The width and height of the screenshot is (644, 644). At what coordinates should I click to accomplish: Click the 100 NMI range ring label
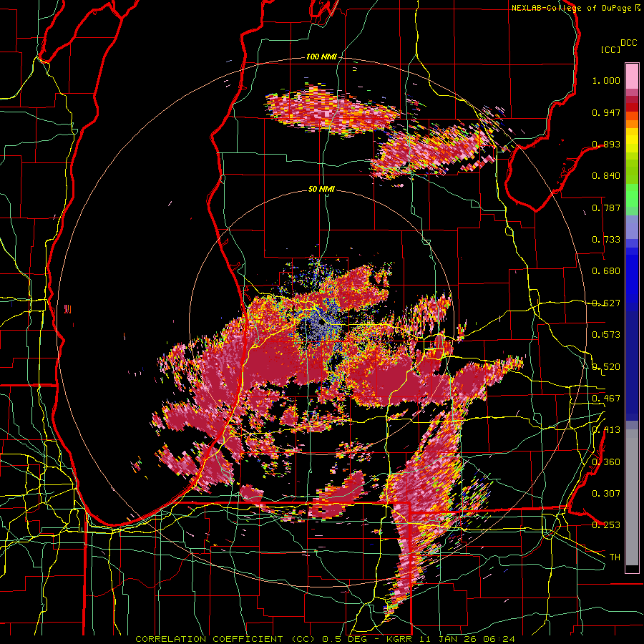click(321, 57)
